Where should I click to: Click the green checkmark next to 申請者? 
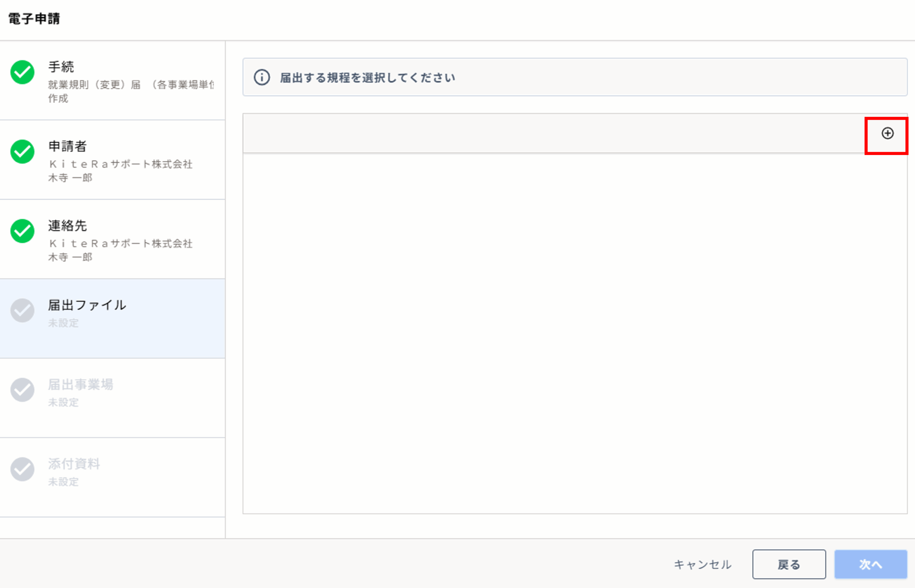[x=22, y=151]
